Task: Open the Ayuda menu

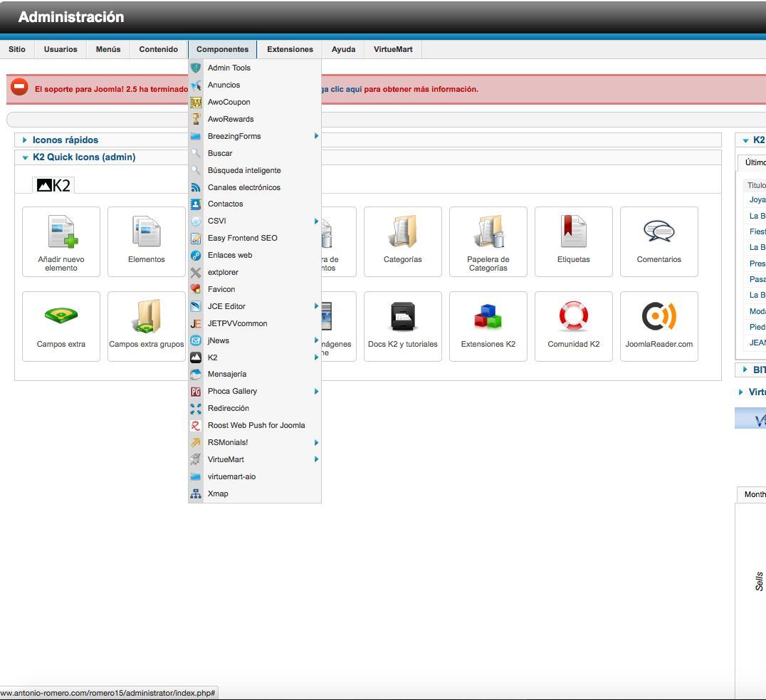Action: point(343,49)
